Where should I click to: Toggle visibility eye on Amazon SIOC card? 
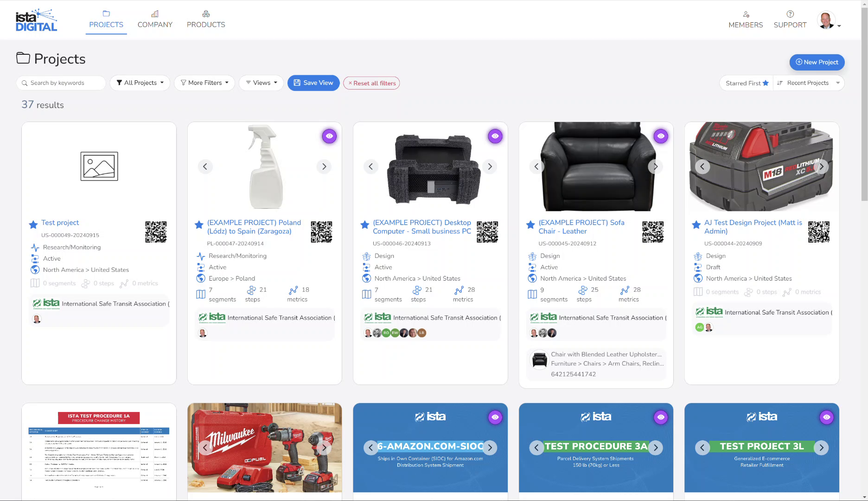coord(495,417)
